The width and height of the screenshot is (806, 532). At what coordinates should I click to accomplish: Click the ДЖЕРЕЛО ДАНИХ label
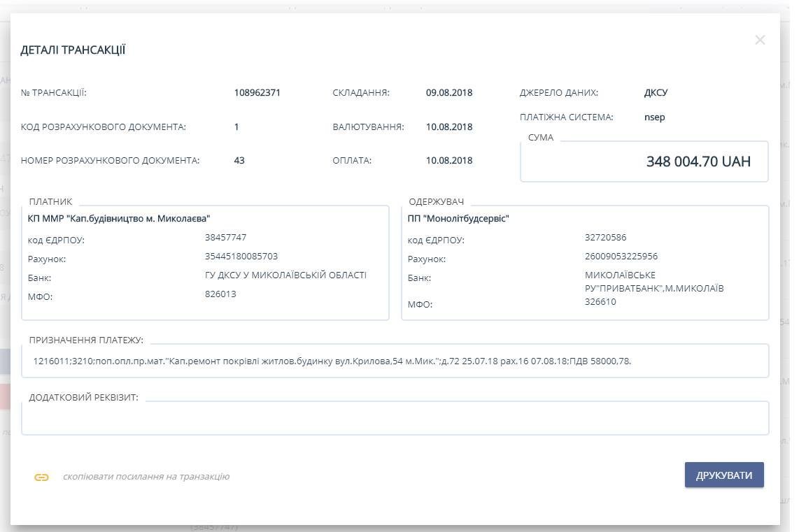click(x=559, y=93)
